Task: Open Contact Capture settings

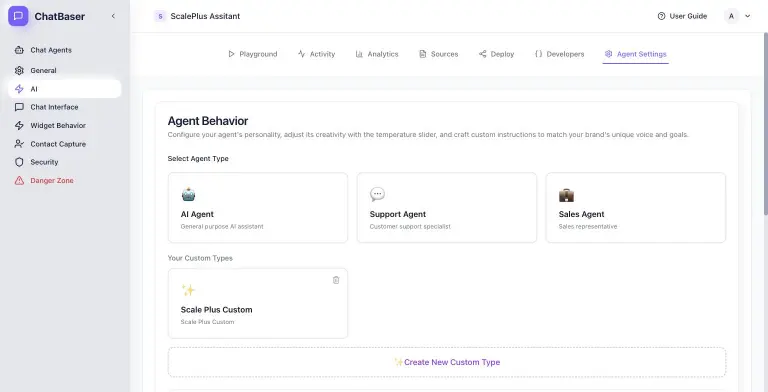Action: coord(65,144)
